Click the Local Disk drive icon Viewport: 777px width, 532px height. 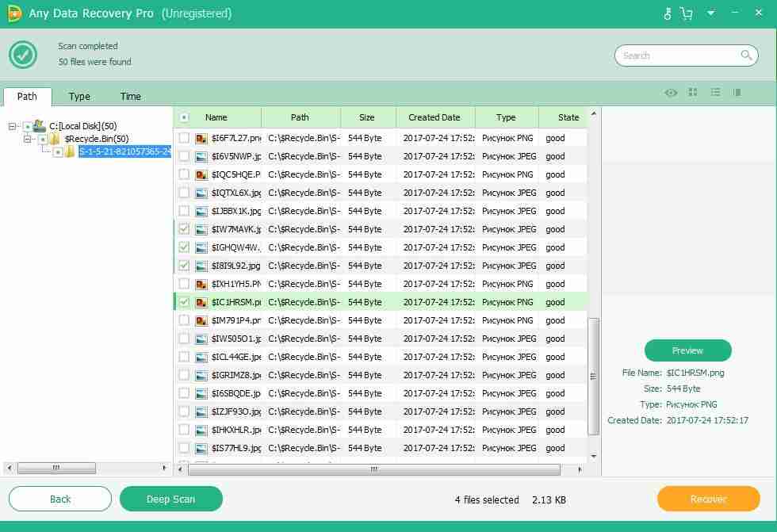click(39, 126)
